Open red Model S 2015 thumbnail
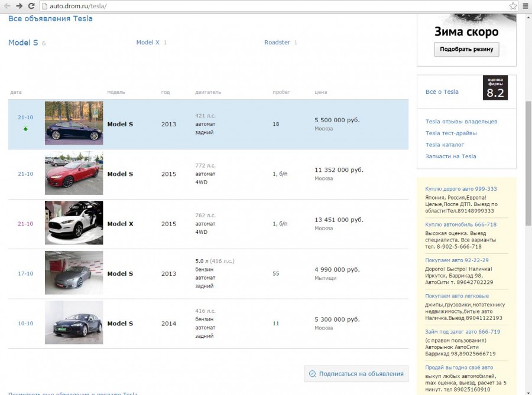 click(x=74, y=174)
